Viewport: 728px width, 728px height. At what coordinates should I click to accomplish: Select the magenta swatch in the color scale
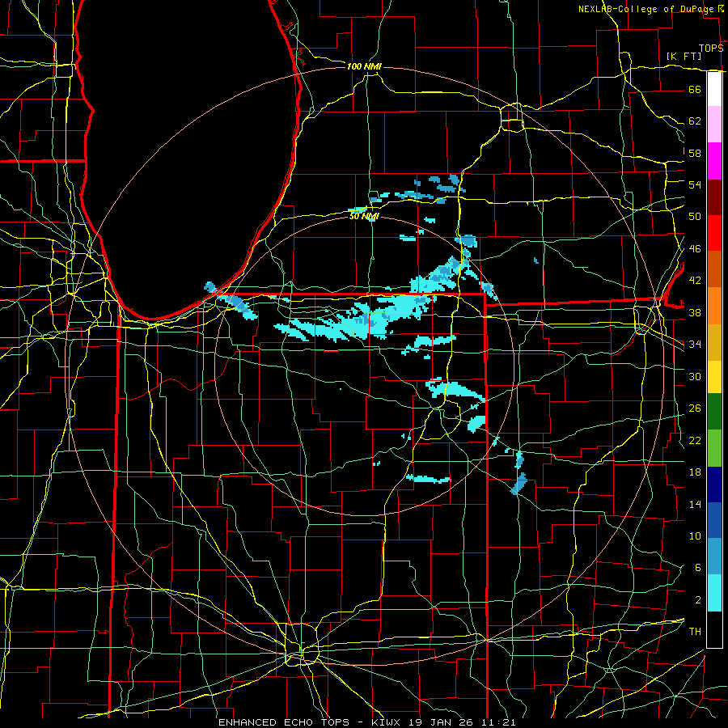pyautogui.click(x=714, y=161)
